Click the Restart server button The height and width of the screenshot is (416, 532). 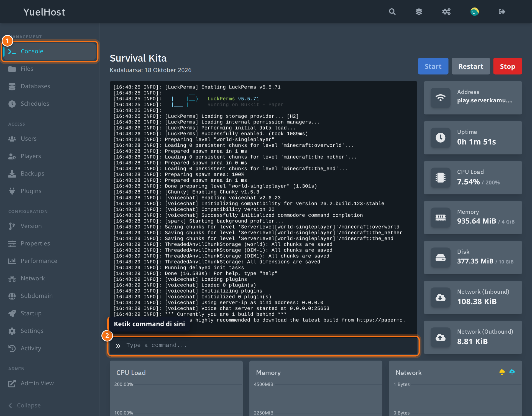[x=471, y=66]
